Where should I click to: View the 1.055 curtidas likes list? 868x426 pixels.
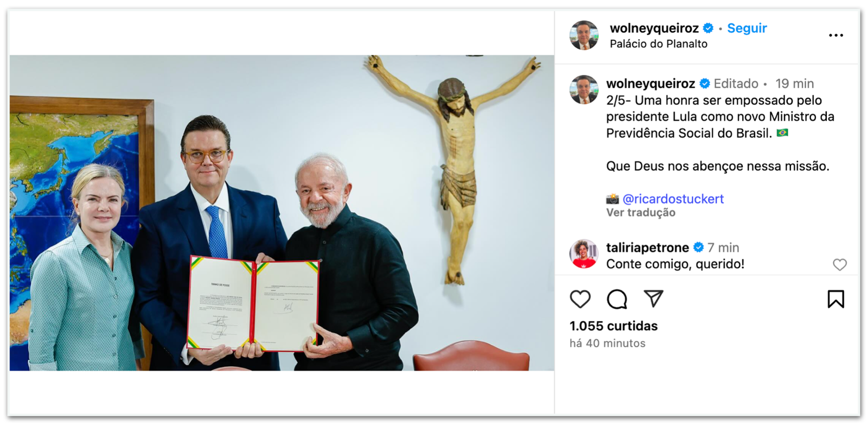tap(614, 326)
